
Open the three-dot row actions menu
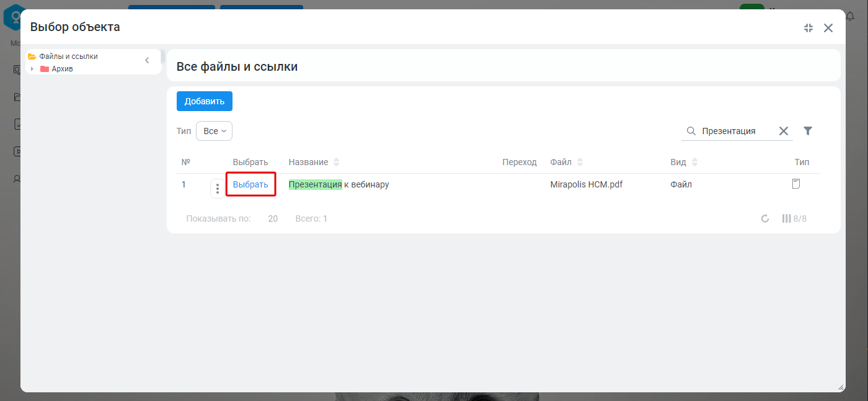(x=217, y=188)
